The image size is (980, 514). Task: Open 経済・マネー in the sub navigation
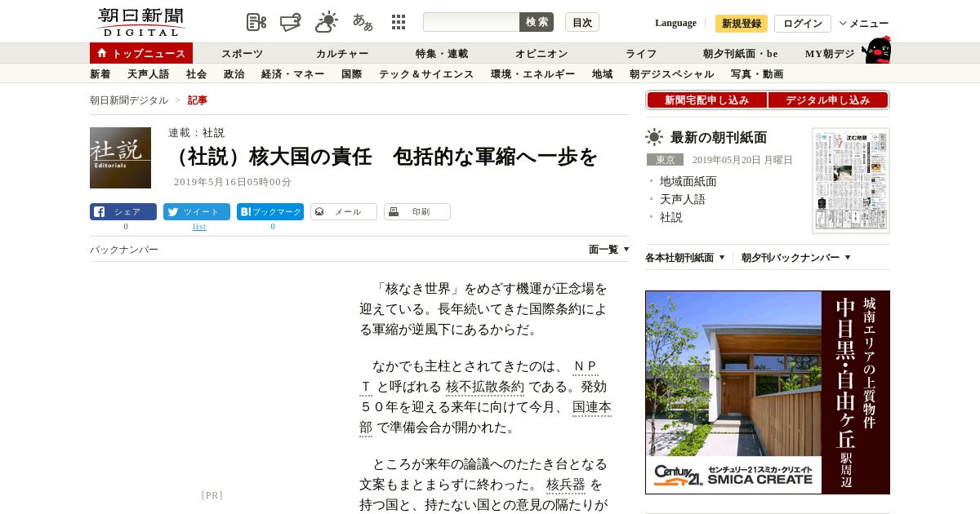(x=293, y=74)
